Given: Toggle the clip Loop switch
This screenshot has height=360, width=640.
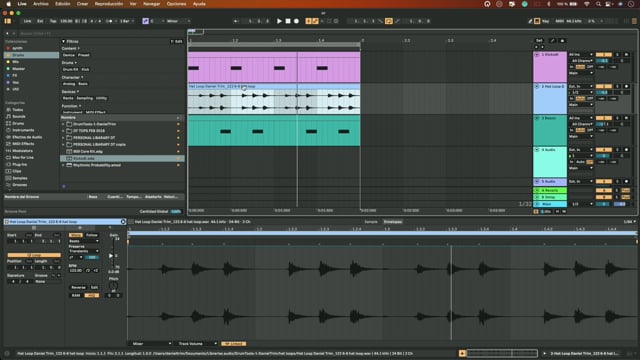Looking at the screenshot, I should click(x=33, y=255).
